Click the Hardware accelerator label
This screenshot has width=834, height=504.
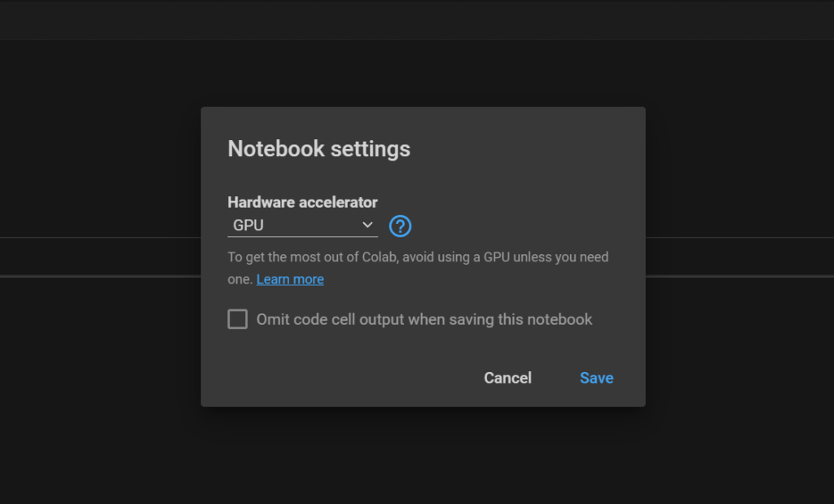[302, 202]
